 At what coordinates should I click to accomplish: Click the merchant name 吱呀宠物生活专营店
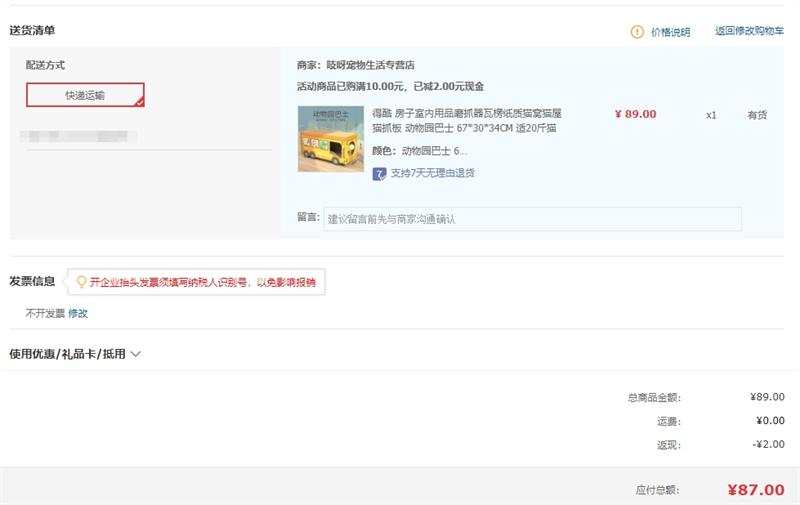(x=370, y=65)
